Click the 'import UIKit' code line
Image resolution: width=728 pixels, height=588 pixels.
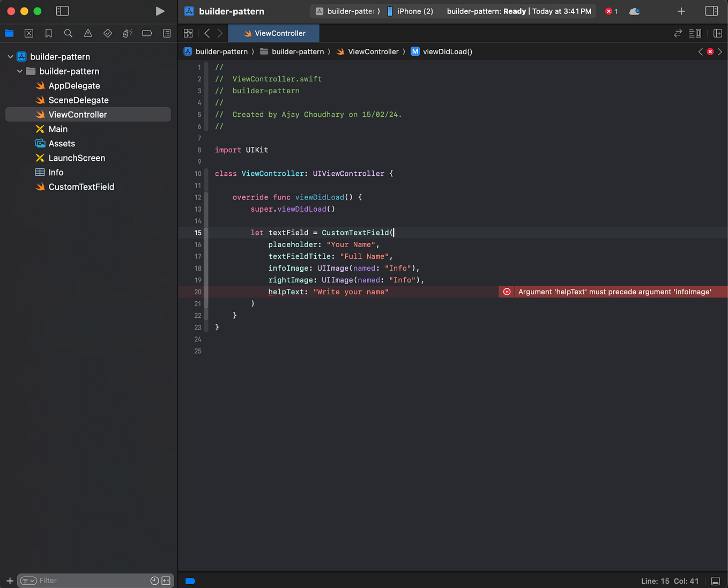[x=241, y=150]
